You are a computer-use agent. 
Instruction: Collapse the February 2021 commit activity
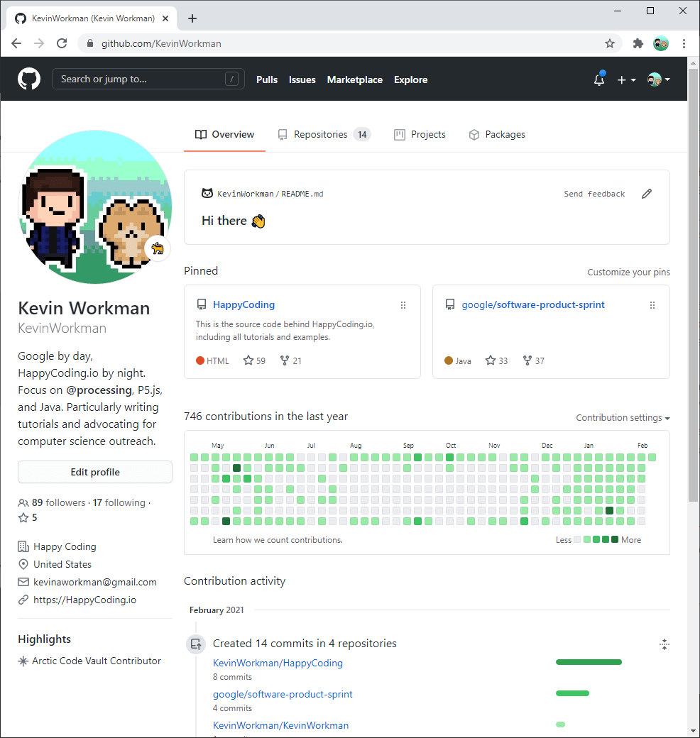(665, 644)
